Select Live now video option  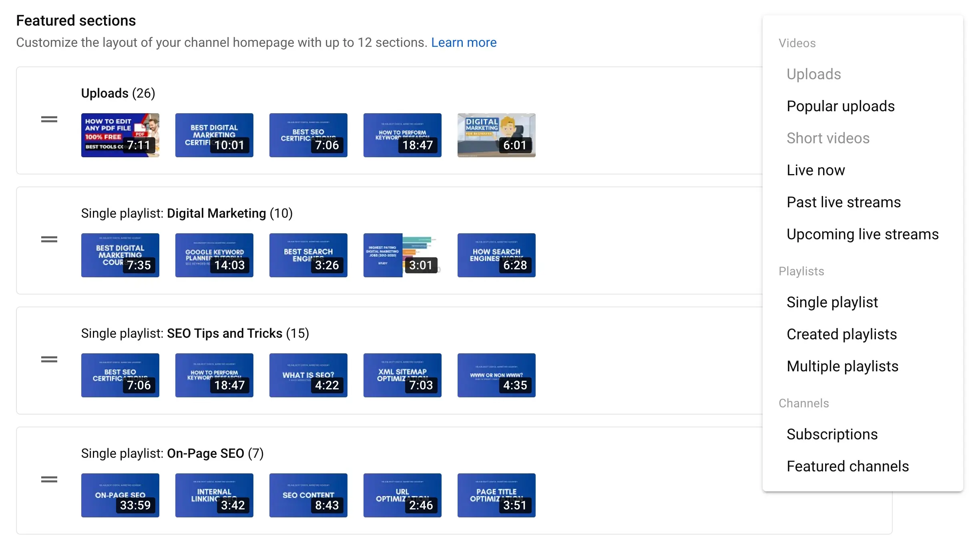click(x=815, y=170)
